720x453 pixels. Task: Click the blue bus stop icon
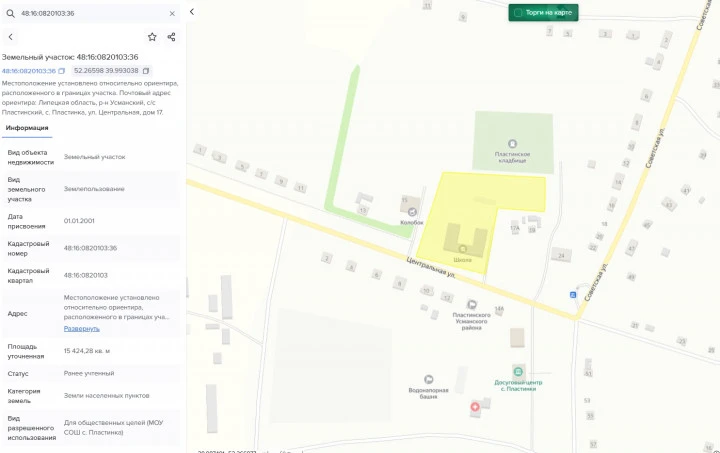click(573, 295)
